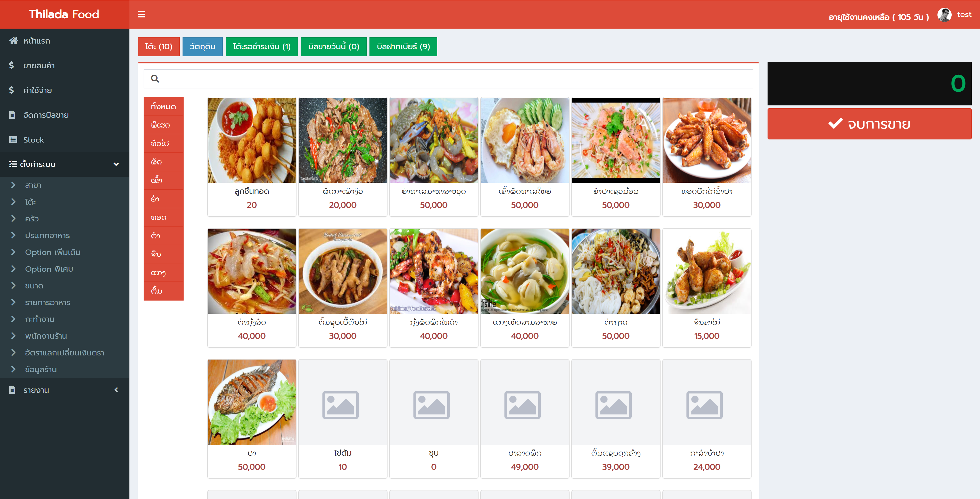This screenshot has height=499, width=980.
Task: Click the search magnifier icon
Action: (x=155, y=79)
